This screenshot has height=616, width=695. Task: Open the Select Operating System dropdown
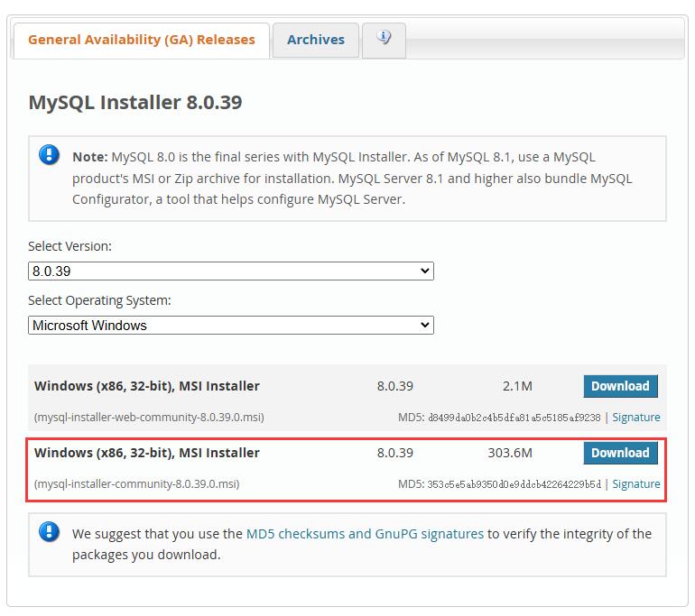tap(231, 326)
